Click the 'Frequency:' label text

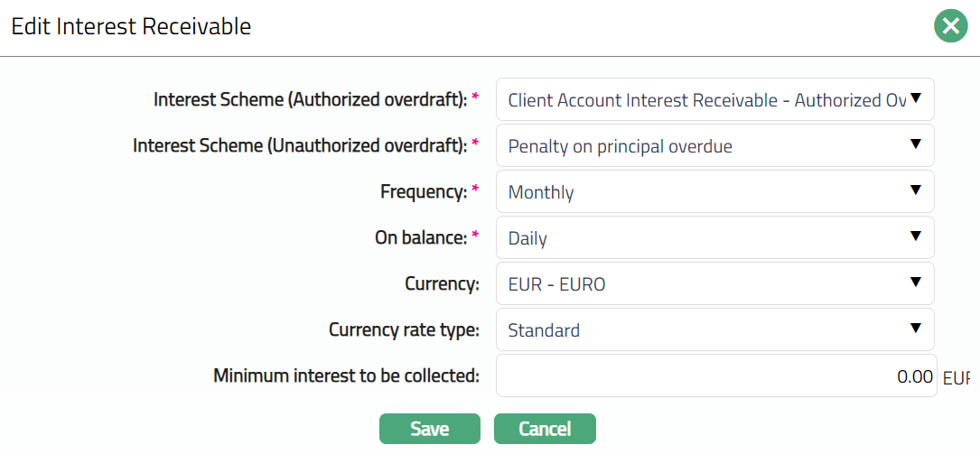(x=424, y=191)
